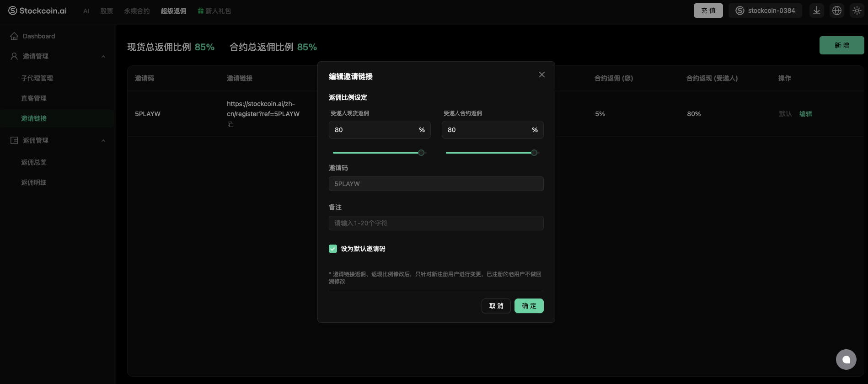Open the 永续合约 menu item
This screenshot has height=384, width=868.
(137, 11)
